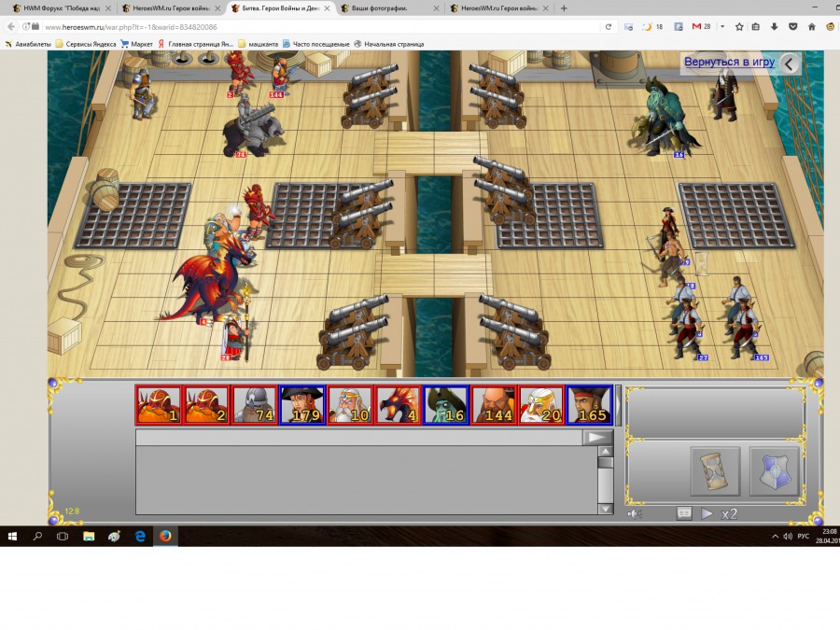The height and width of the screenshot is (630, 840).
Task: Open 'Сервисы Яндекса' bookmark folder
Action: pos(86,44)
